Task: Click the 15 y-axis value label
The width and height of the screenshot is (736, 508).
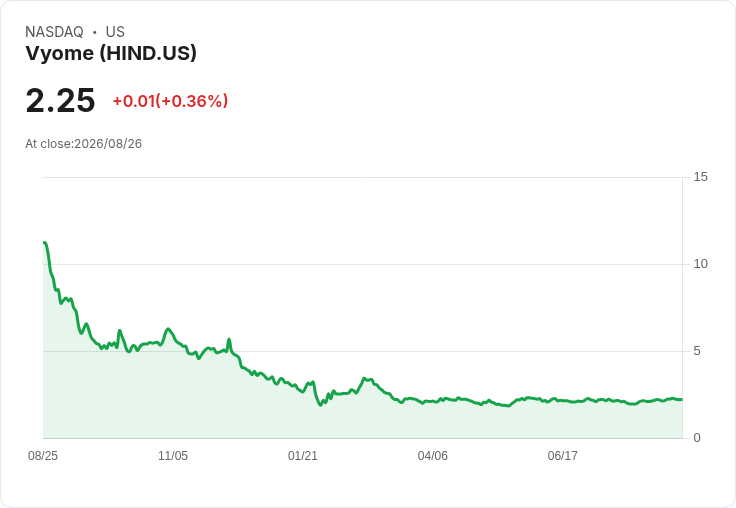Action: click(x=700, y=177)
